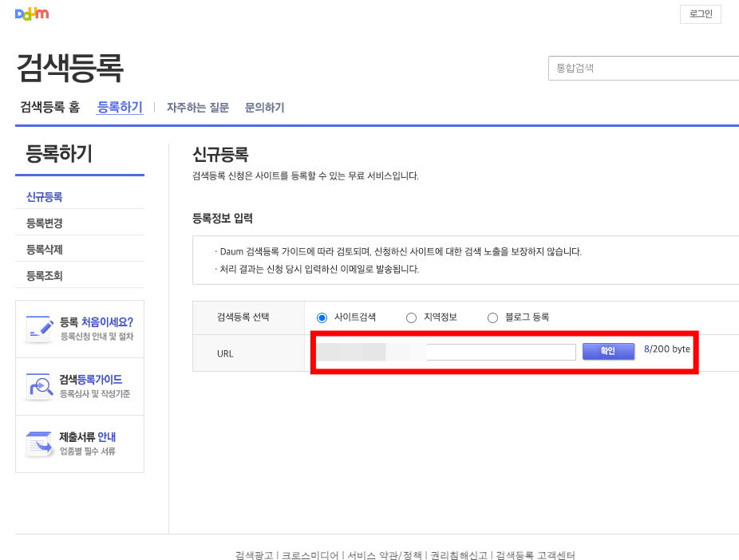Open the 권리침해신고 footer link
The image size is (739, 560).
[x=459, y=555]
